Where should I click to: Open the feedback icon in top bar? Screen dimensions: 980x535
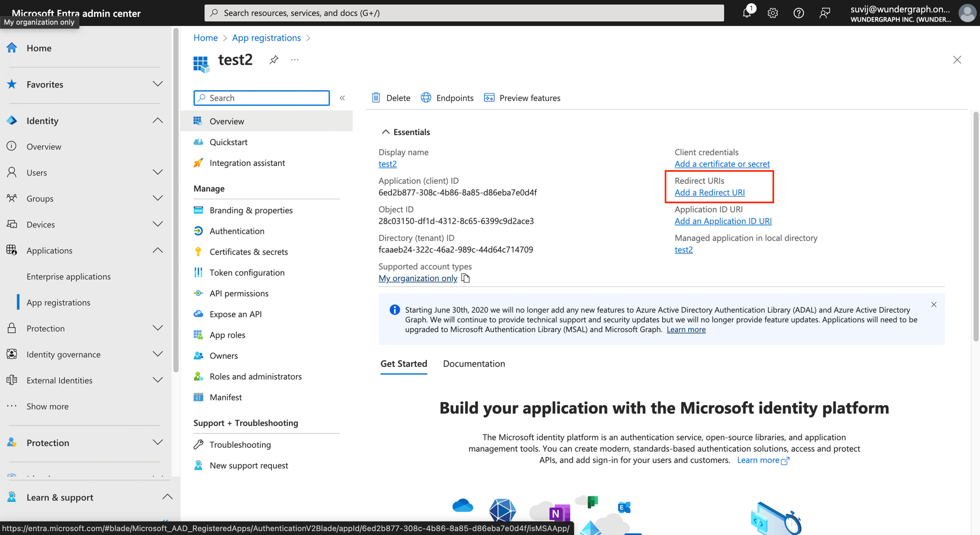coord(825,13)
